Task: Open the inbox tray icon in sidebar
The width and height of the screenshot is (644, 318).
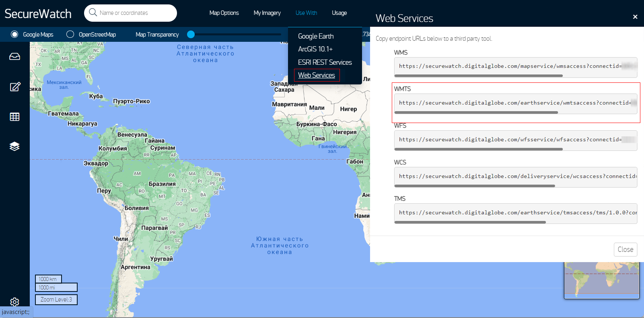Action: [14, 56]
